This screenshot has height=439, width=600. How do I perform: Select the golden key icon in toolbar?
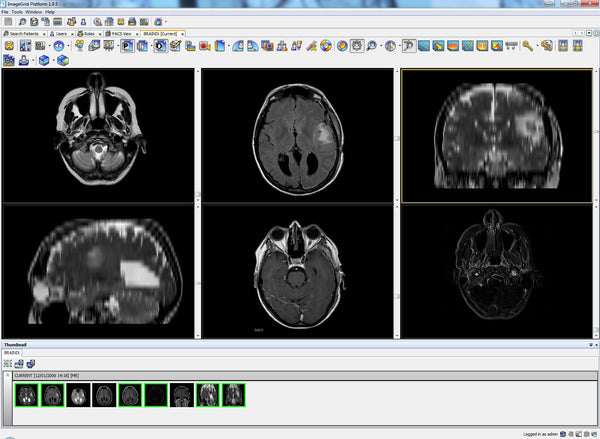(527, 46)
